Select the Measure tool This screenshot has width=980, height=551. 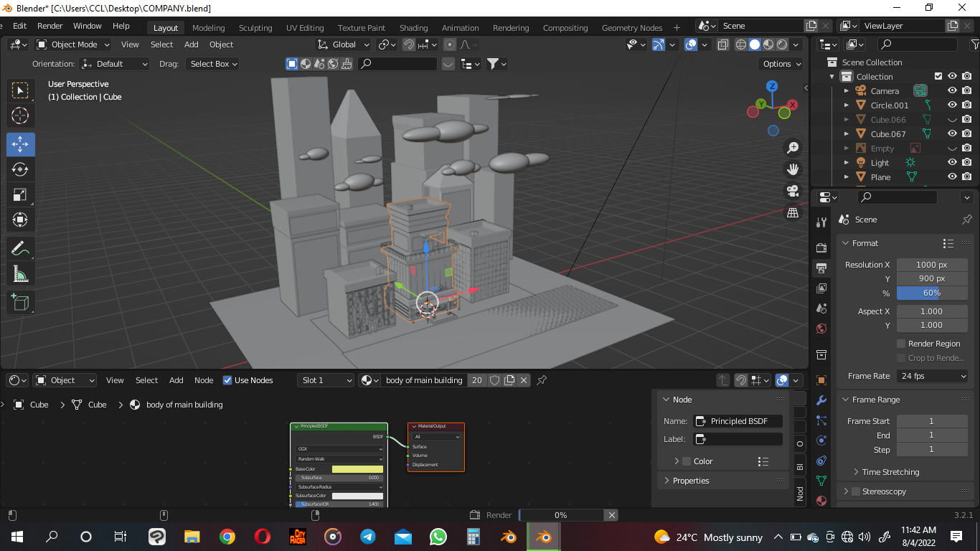[x=20, y=274]
